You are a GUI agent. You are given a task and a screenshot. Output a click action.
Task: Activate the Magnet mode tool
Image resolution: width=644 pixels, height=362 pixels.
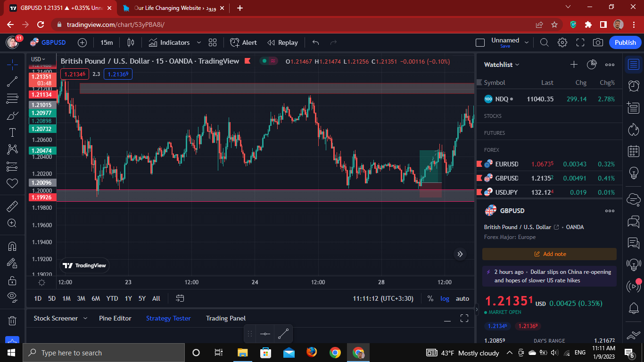tap(12, 246)
